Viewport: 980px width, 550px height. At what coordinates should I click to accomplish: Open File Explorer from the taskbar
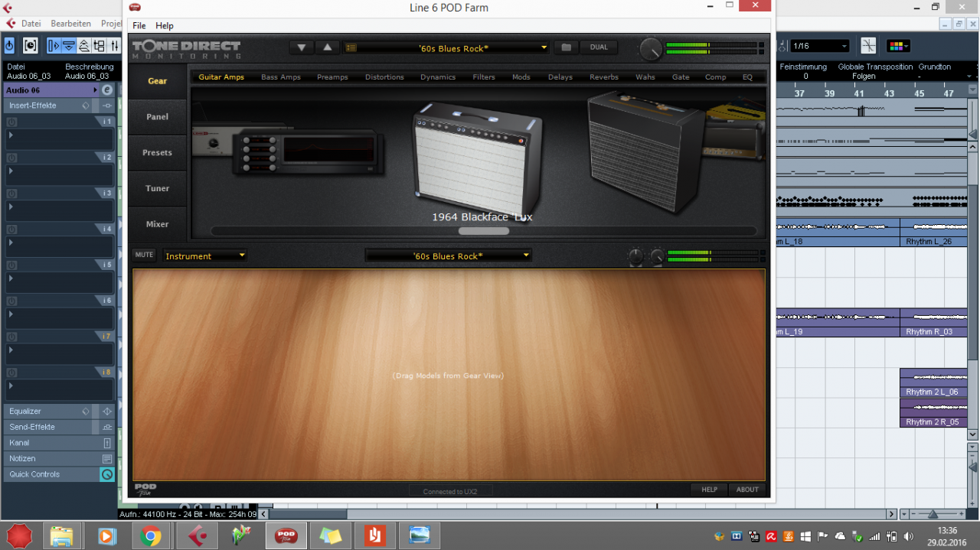click(x=62, y=536)
